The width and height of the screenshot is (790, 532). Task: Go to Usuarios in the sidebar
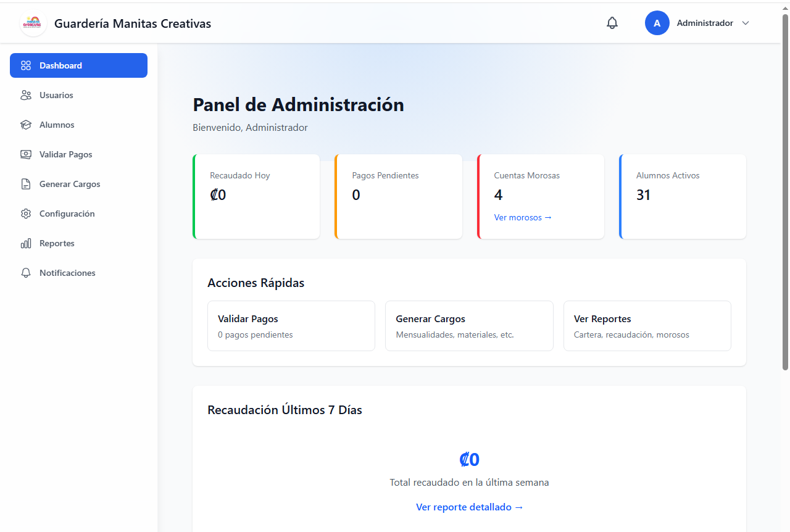[x=78, y=95]
